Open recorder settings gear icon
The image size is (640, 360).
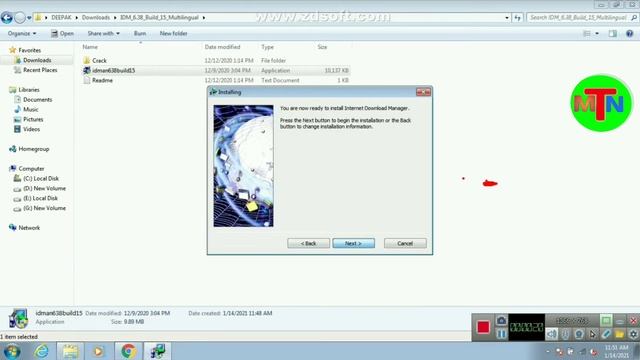pyautogui.click(x=633, y=334)
